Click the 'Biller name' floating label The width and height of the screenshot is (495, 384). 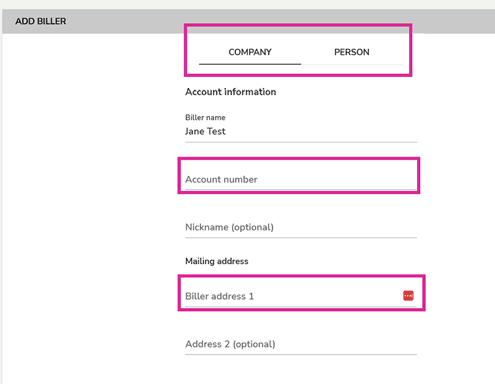click(x=205, y=117)
